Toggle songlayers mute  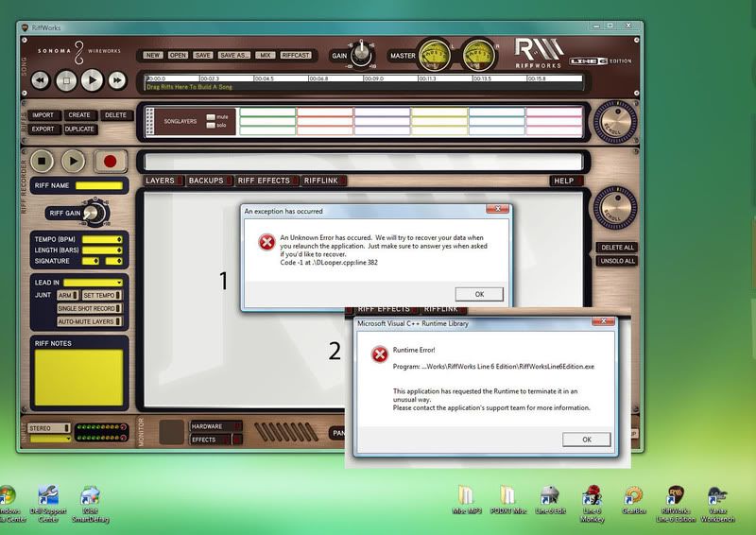click(x=211, y=117)
